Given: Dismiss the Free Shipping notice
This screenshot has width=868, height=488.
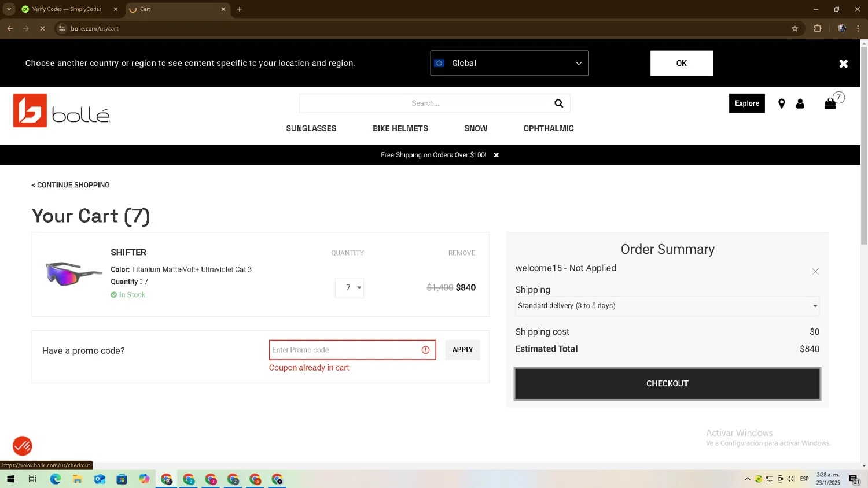Looking at the screenshot, I should [x=496, y=155].
